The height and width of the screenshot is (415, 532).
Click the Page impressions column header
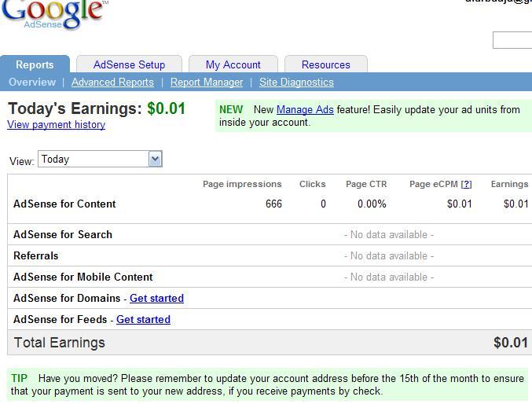click(242, 184)
